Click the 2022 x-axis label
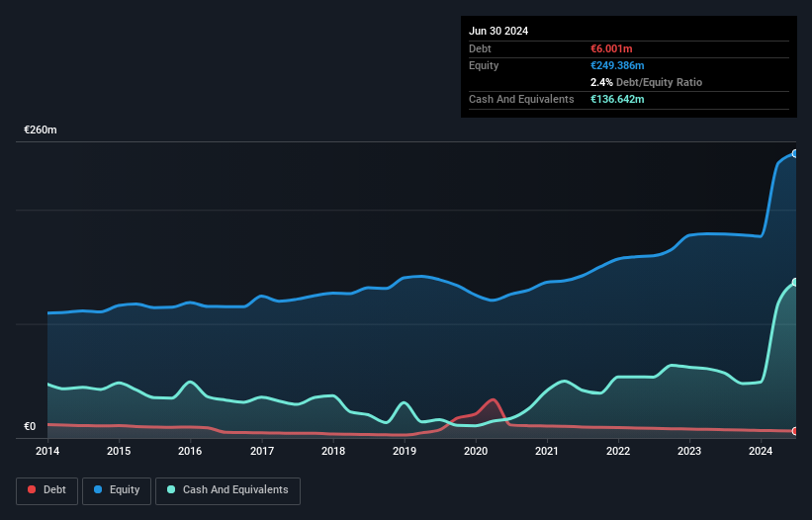 (618, 451)
